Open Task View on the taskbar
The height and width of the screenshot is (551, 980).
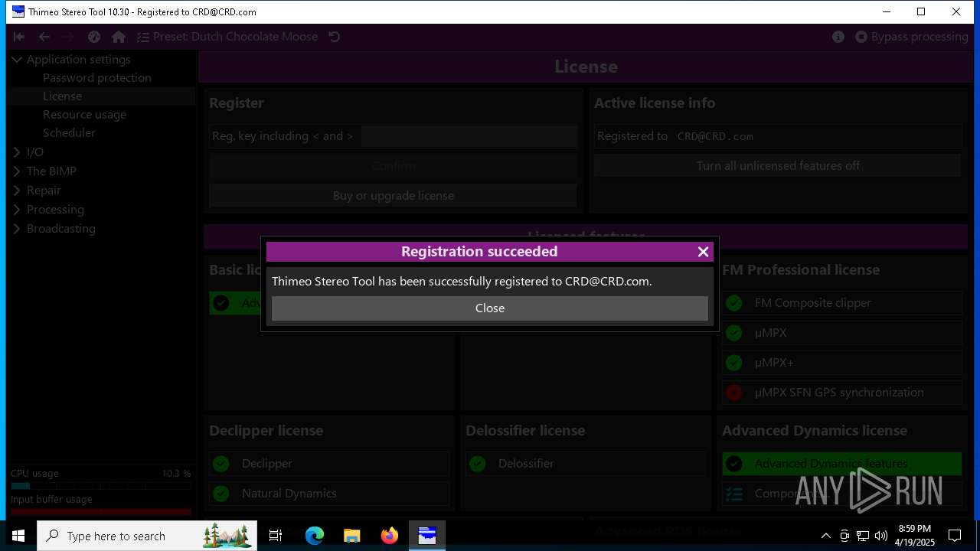click(276, 536)
